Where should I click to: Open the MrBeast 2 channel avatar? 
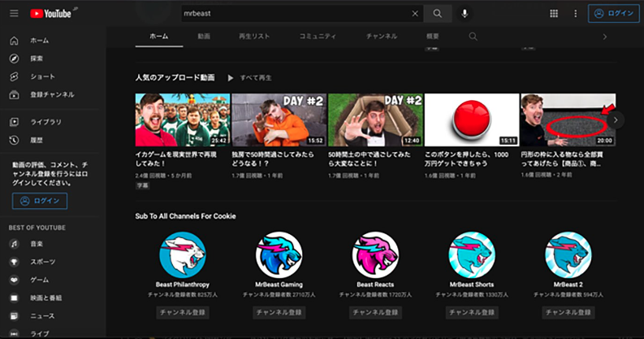point(568,254)
